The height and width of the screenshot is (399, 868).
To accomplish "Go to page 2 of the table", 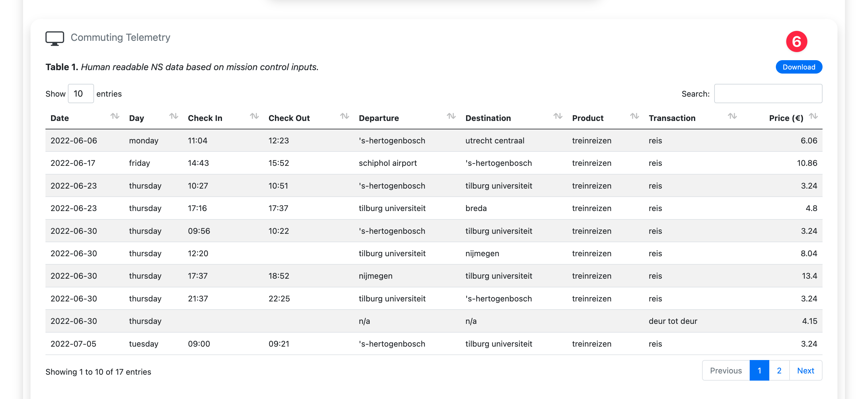I will point(779,370).
